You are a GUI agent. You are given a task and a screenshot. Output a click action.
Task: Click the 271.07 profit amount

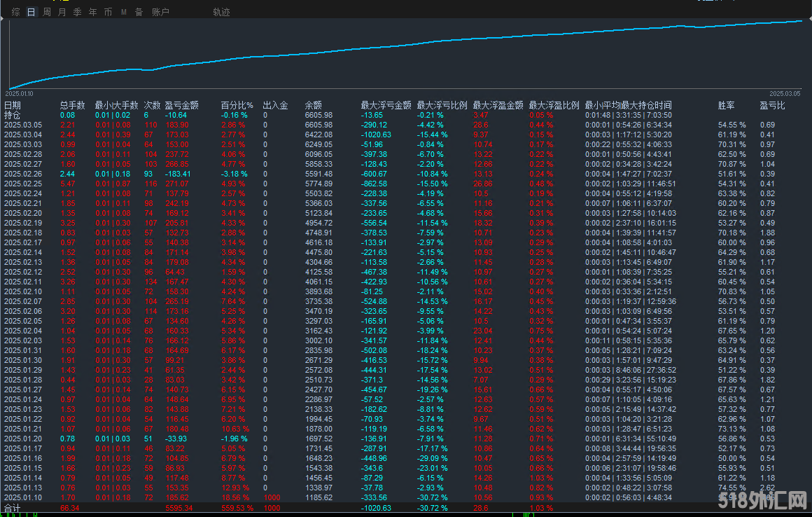click(x=177, y=184)
